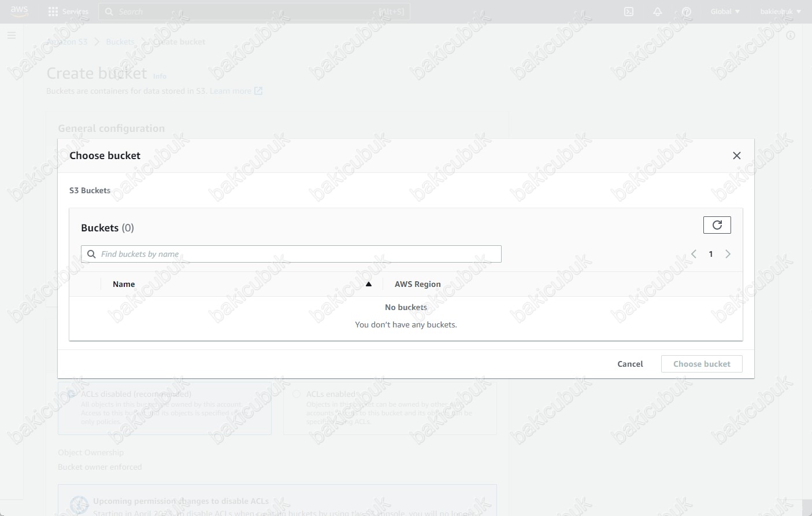Go to previous page of buckets

[694, 254]
